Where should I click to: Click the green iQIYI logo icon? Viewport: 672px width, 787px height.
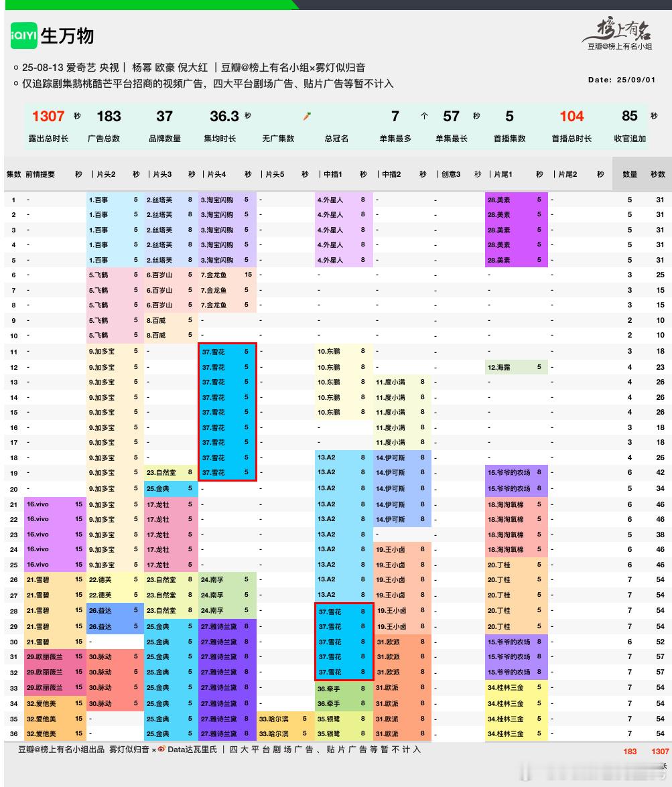point(23,35)
